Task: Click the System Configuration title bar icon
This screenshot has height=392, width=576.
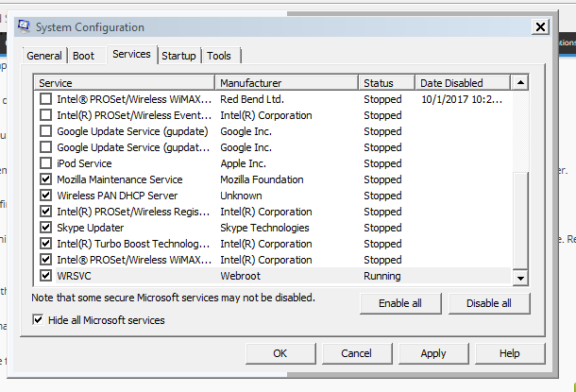Action: point(24,26)
